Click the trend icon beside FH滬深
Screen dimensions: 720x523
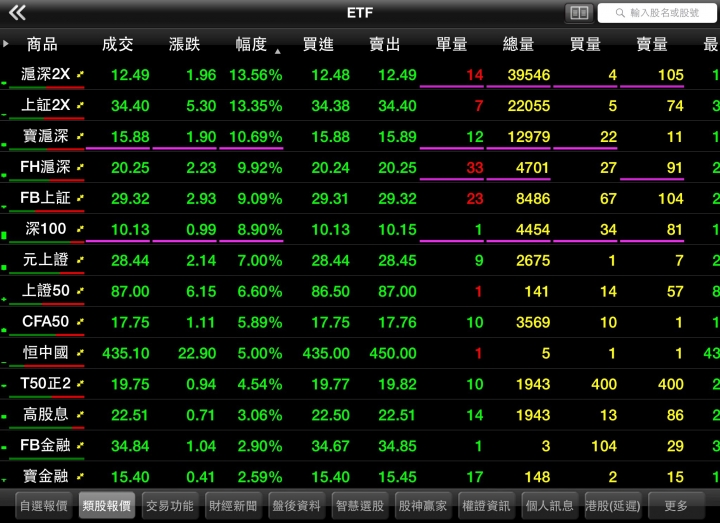coord(80,167)
